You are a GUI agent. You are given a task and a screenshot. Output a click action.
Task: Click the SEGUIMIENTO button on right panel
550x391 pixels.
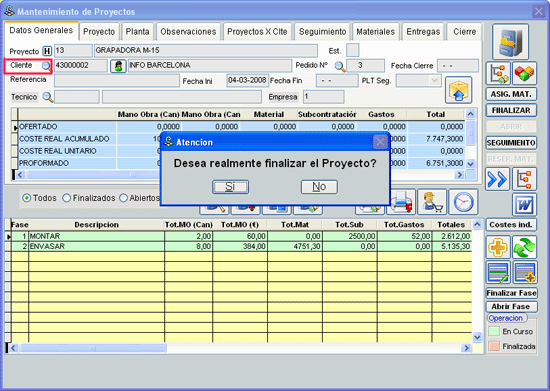511,143
